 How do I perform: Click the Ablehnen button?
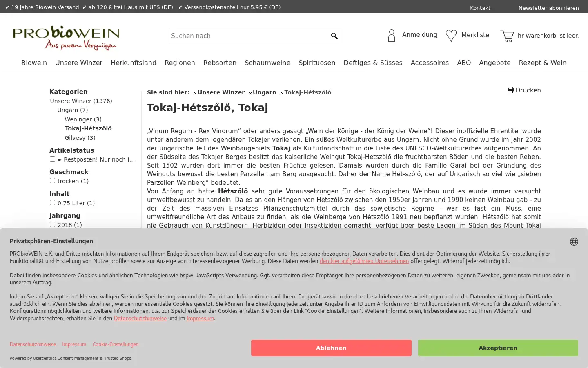(x=331, y=348)
